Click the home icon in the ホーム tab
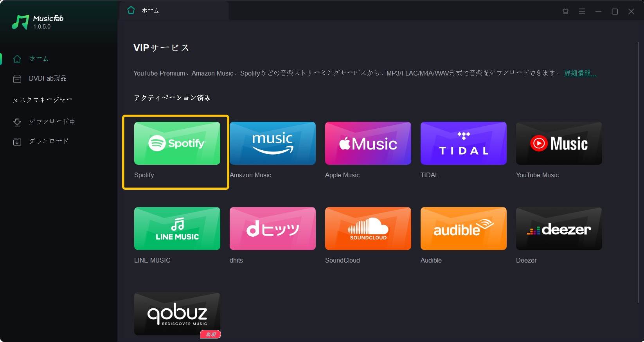 [x=131, y=10]
